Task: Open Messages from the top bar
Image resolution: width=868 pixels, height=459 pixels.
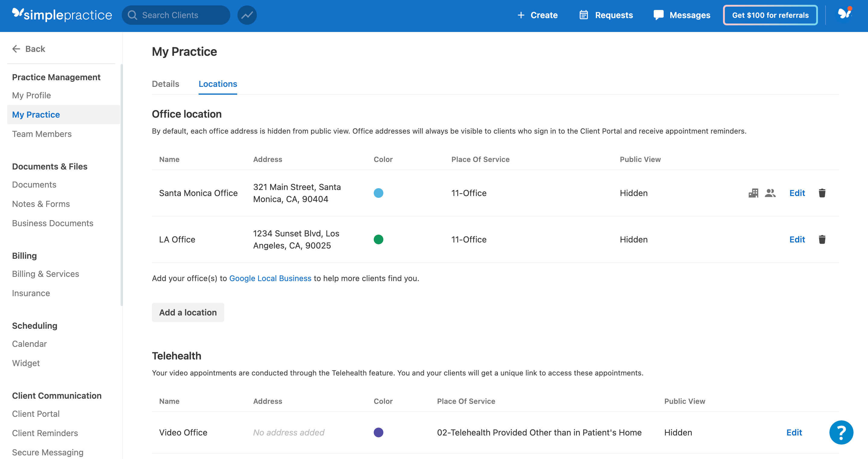Action: 681,15
